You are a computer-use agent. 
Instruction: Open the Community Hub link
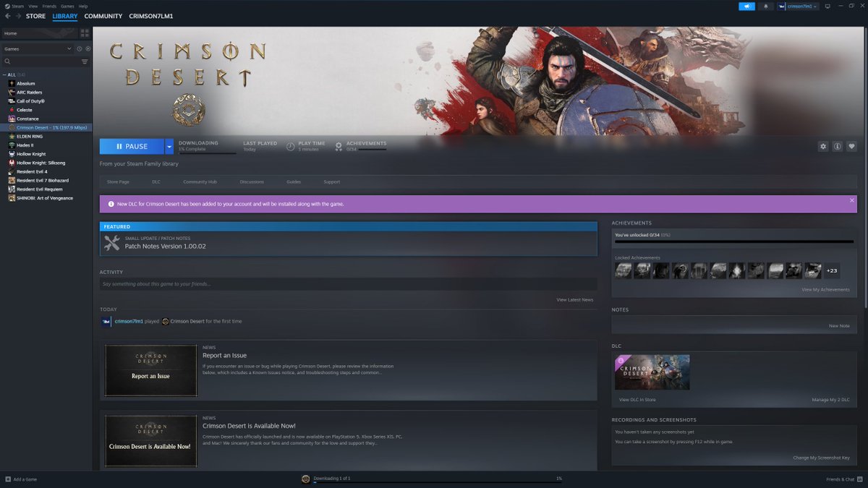200,182
